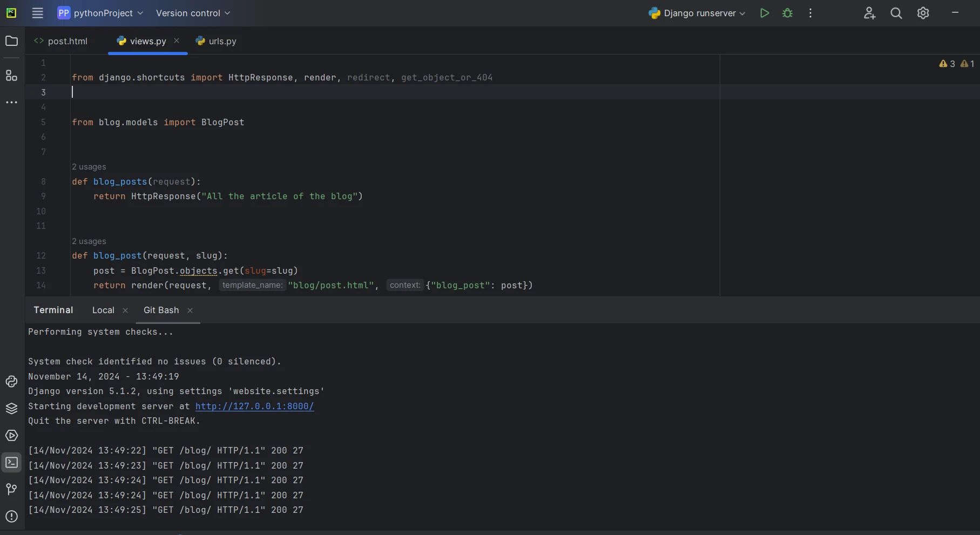Open the Git version control tool window
Image resolution: width=980 pixels, height=535 pixels.
(x=11, y=489)
